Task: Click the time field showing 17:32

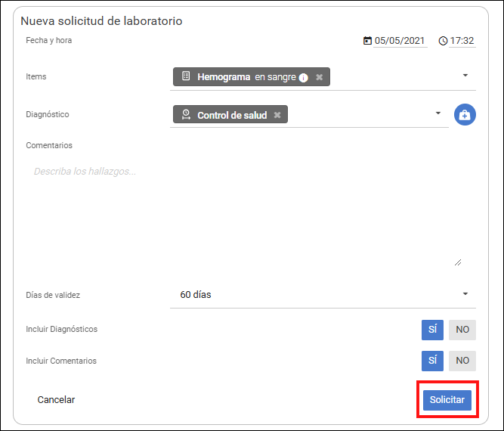Action: point(462,41)
